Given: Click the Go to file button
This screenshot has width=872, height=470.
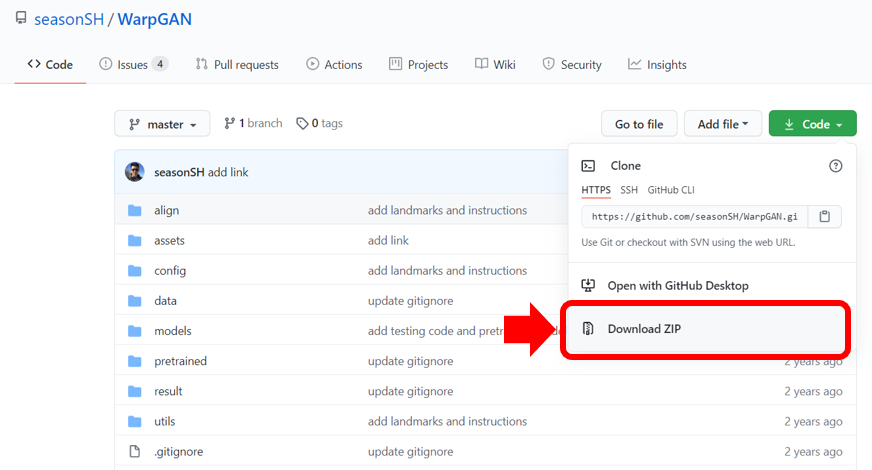Looking at the screenshot, I should click(x=639, y=123).
